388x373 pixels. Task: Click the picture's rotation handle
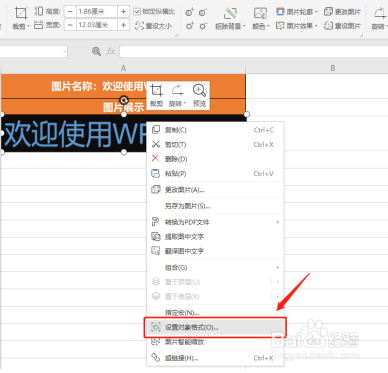click(x=124, y=100)
